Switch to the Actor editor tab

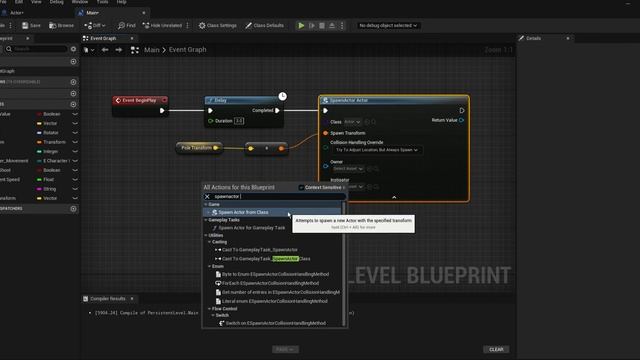pyautogui.click(x=16, y=13)
